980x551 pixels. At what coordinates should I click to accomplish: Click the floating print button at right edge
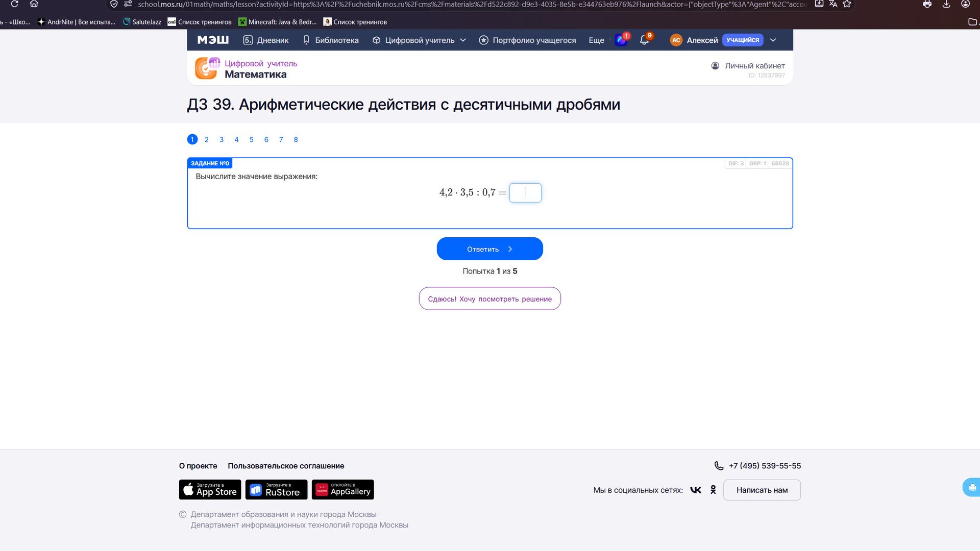972,487
